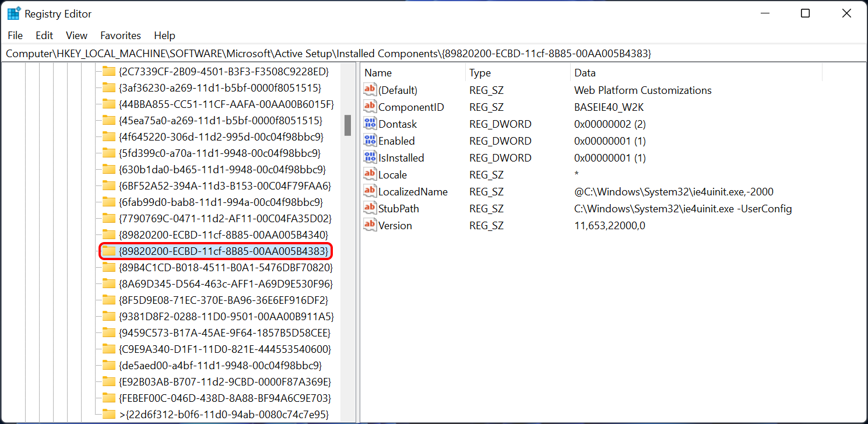Click REG_DWORD type in Enabled row
The image size is (868, 424).
click(500, 141)
